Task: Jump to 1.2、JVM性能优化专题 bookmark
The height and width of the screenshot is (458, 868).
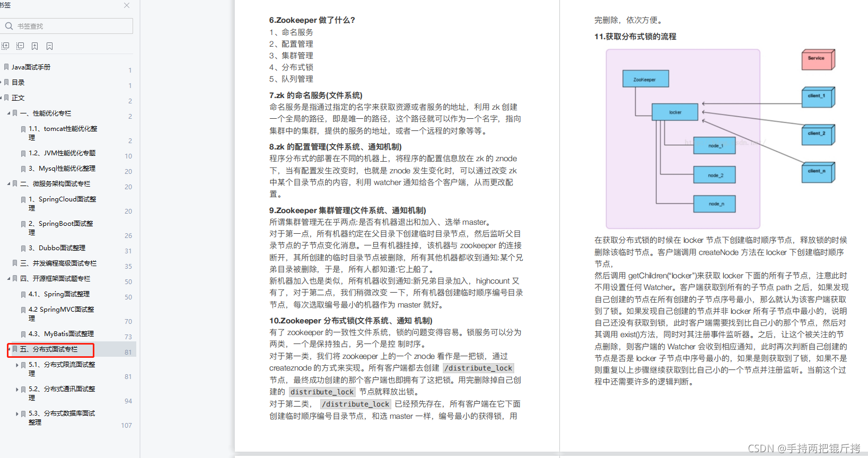Action: [62, 153]
